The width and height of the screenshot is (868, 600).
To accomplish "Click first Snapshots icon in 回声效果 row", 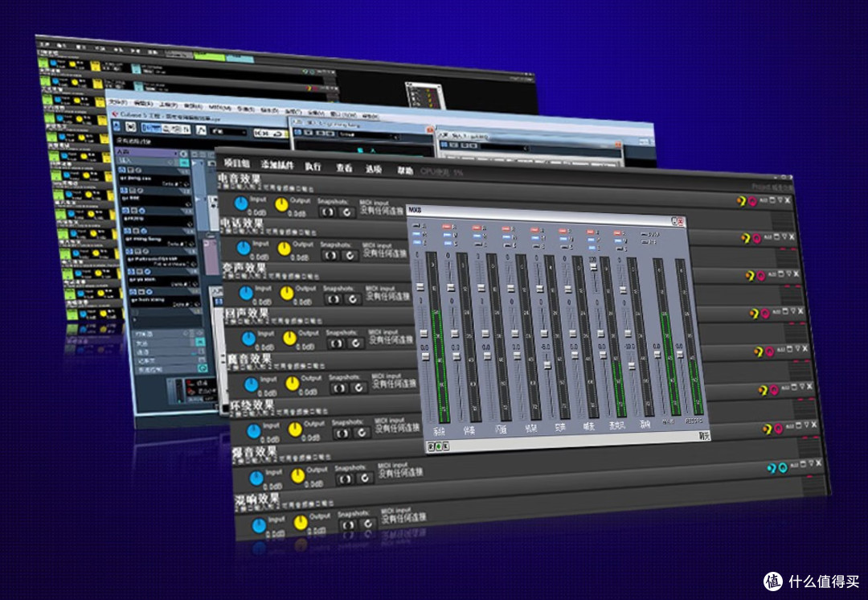I will tap(337, 343).
